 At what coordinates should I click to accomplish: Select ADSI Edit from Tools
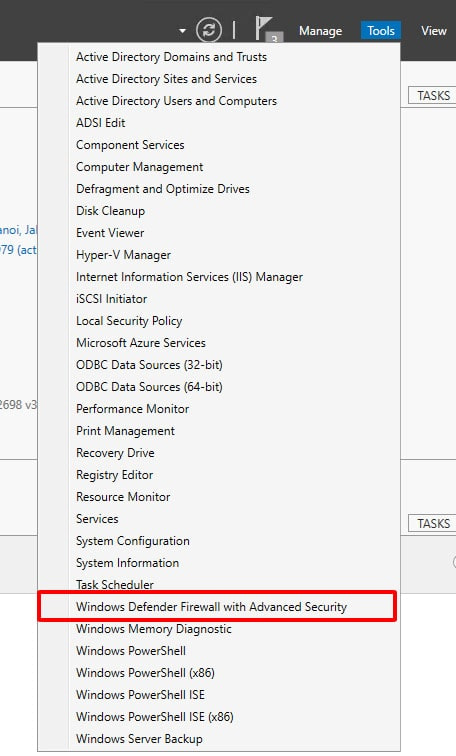pos(219,123)
